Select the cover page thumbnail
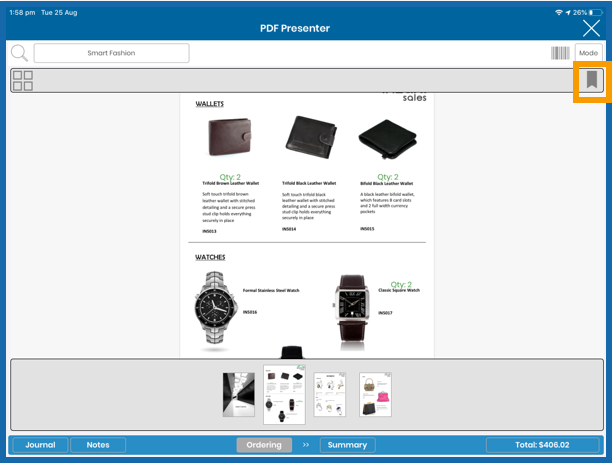Screen dimensions: 612x463 pyautogui.click(x=238, y=394)
